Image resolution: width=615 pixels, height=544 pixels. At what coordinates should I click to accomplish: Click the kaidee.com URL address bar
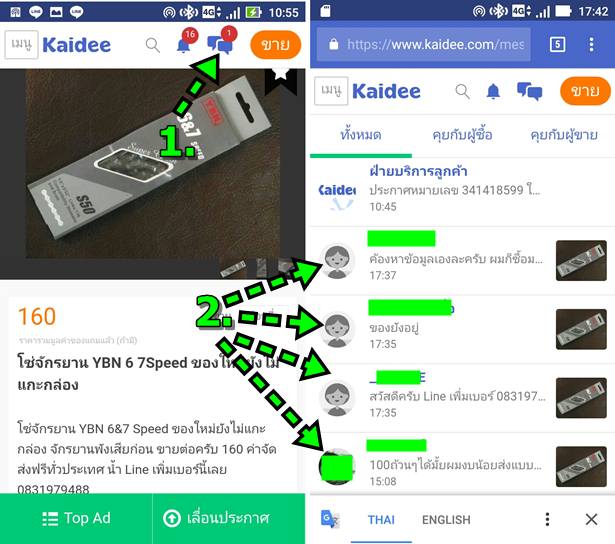(x=424, y=44)
